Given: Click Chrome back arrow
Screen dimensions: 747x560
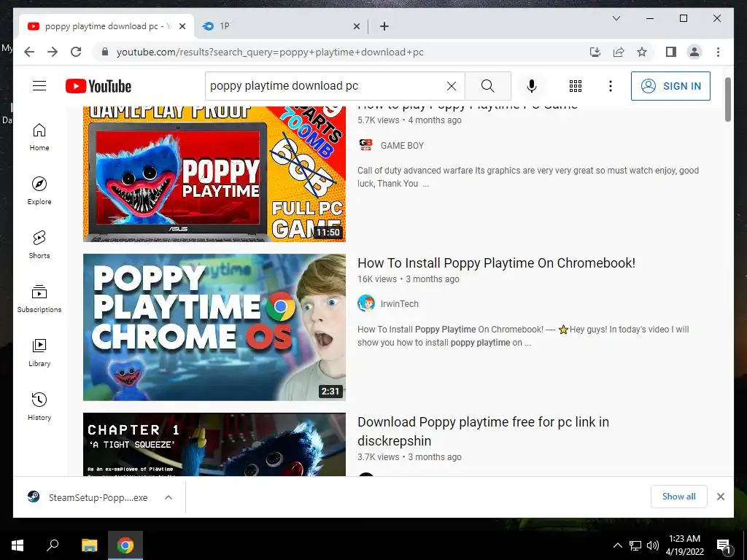Looking at the screenshot, I should [x=29, y=52].
